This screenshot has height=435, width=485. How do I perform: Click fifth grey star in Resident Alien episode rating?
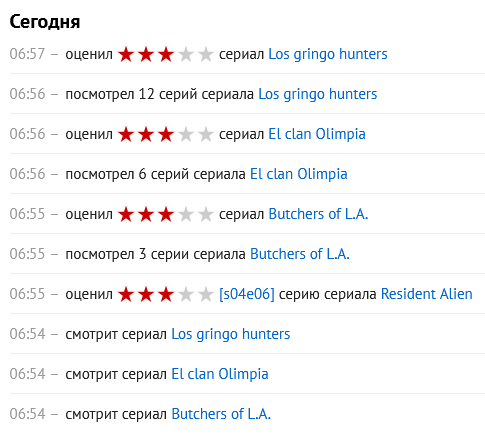[x=206, y=294]
